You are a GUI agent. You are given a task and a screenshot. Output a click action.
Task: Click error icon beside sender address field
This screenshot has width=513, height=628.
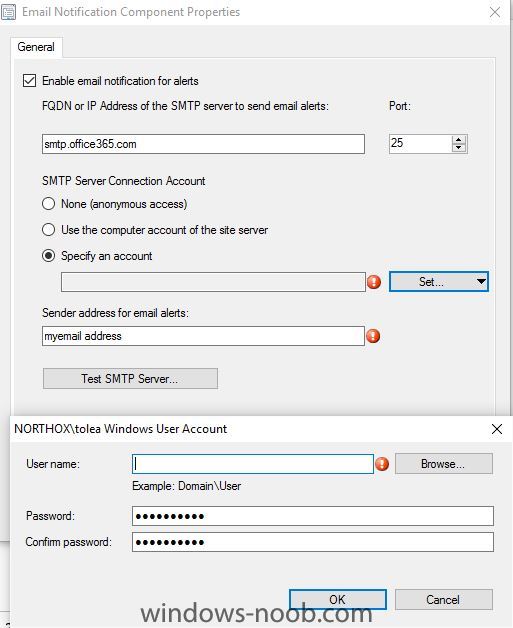(x=373, y=336)
